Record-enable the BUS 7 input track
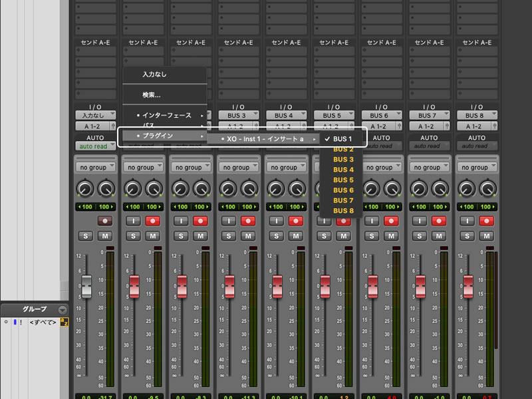This screenshot has height=399, width=532. (439, 221)
